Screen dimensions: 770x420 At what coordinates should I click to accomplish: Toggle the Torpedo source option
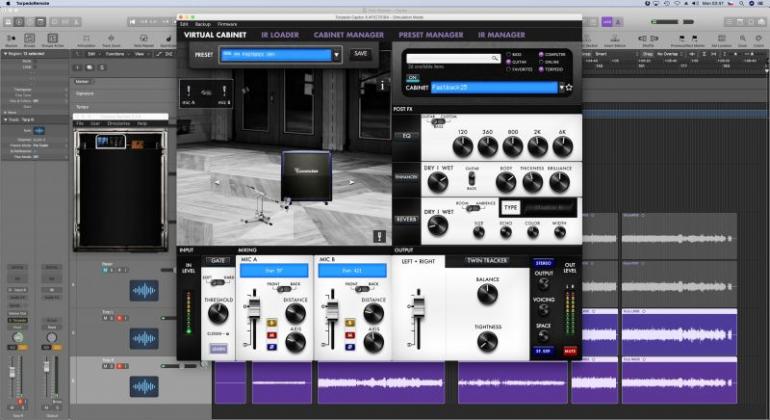(x=541, y=69)
